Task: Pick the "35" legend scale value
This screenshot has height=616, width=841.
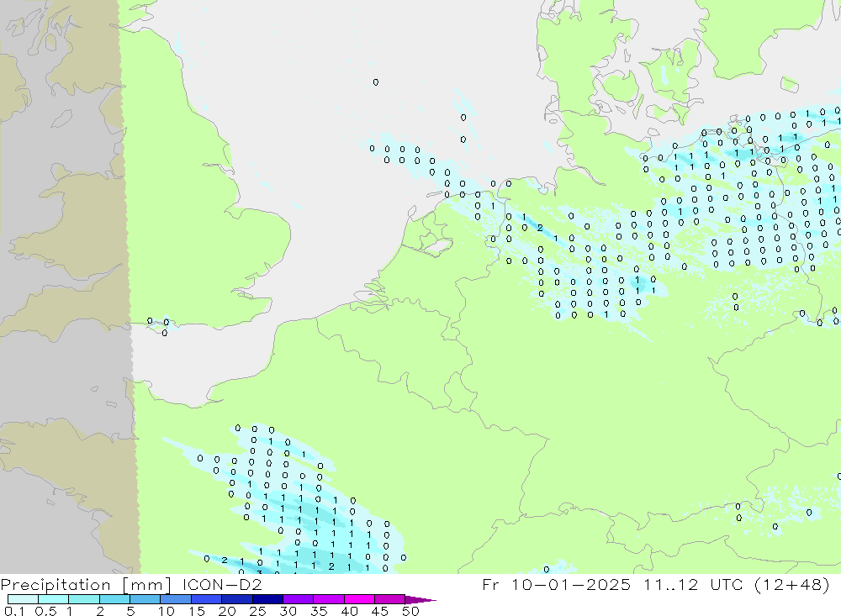Action: [319, 611]
